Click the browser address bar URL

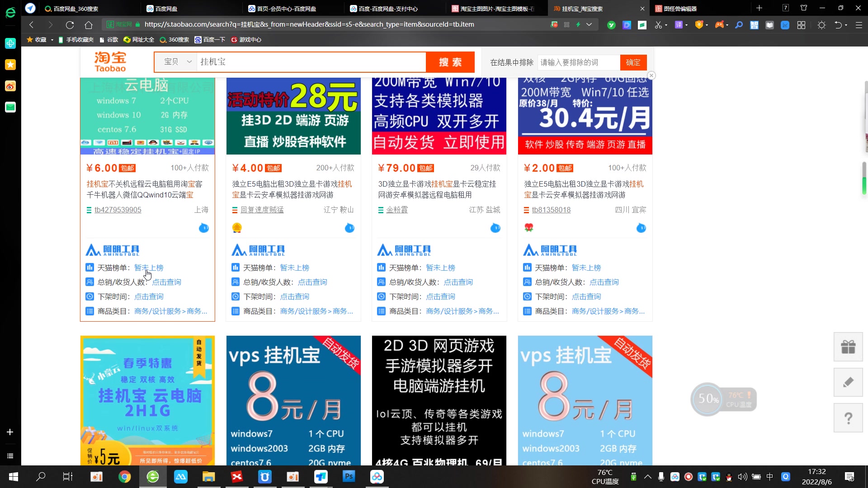(309, 24)
